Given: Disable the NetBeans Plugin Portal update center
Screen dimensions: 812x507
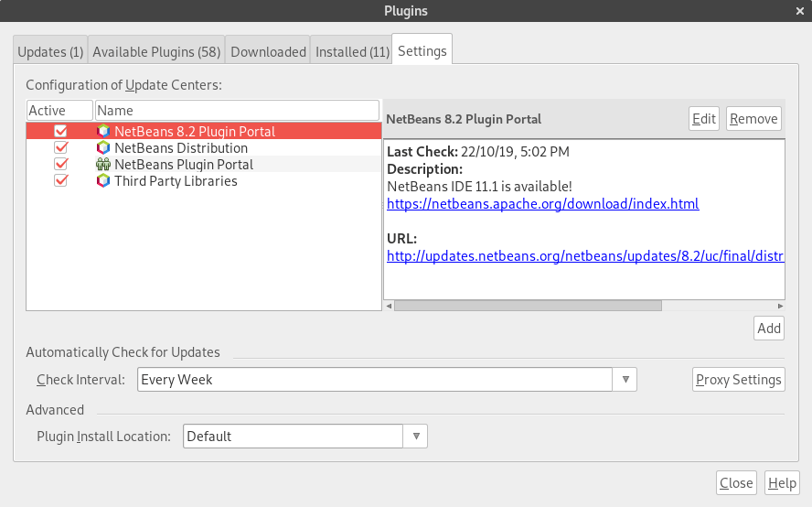Looking at the screenshot, I should click(x=61, y=165).
